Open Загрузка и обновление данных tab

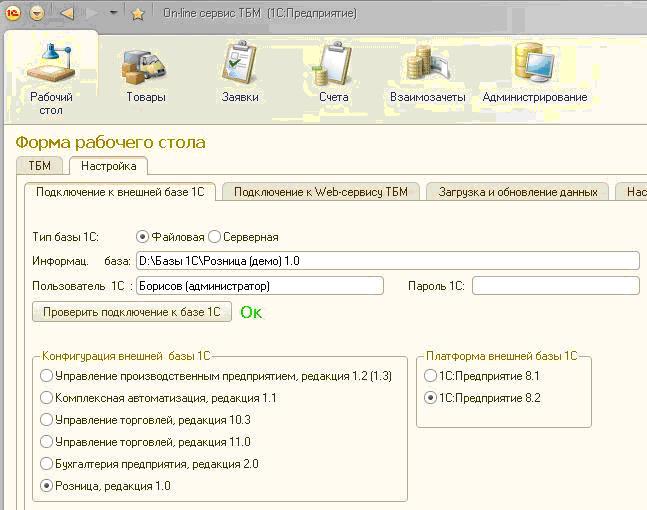coord(517,192)
